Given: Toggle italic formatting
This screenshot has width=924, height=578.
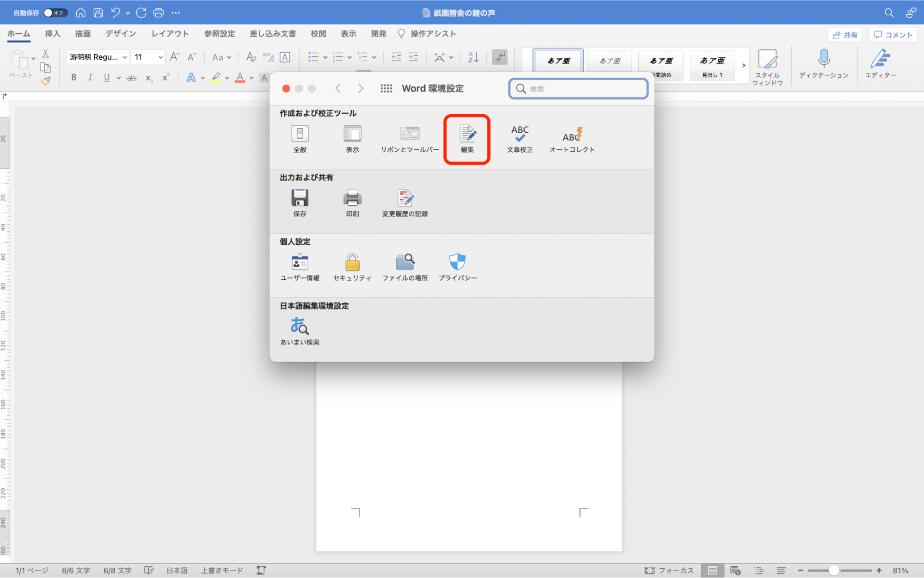Looking at the screenshot, I should pyautogui.click(x=90, y=77).
